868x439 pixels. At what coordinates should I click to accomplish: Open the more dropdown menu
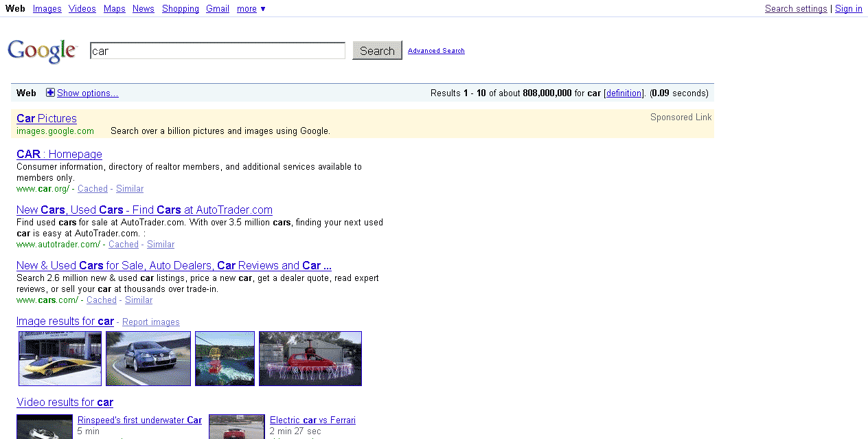251,9
